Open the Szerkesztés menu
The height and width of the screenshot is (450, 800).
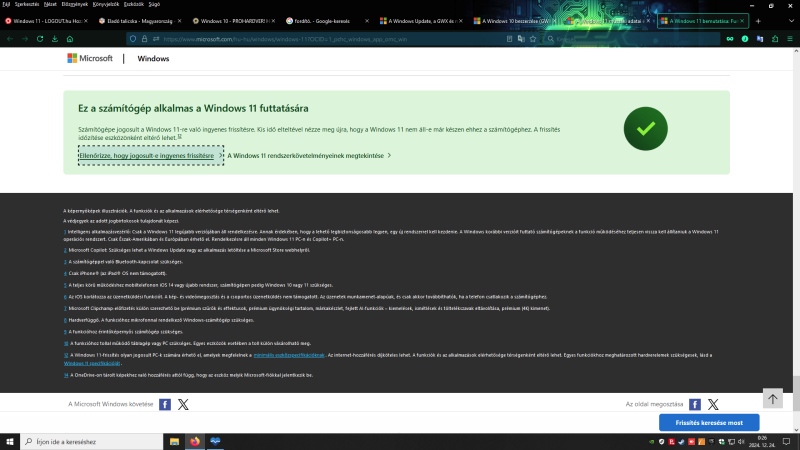coord(27,4)
